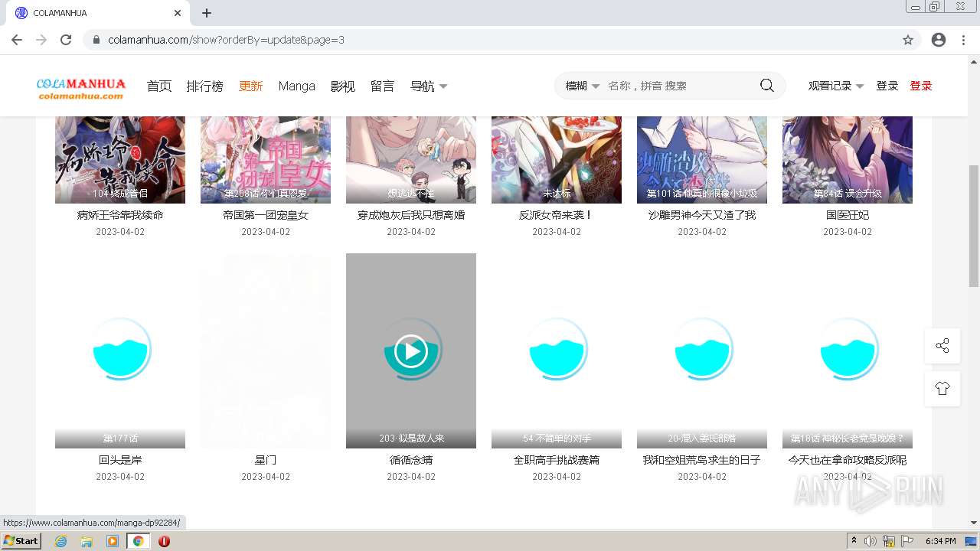Click the play icon on 循循念靖
Screen dimensions: 980x551
click(x=411, y=351)
